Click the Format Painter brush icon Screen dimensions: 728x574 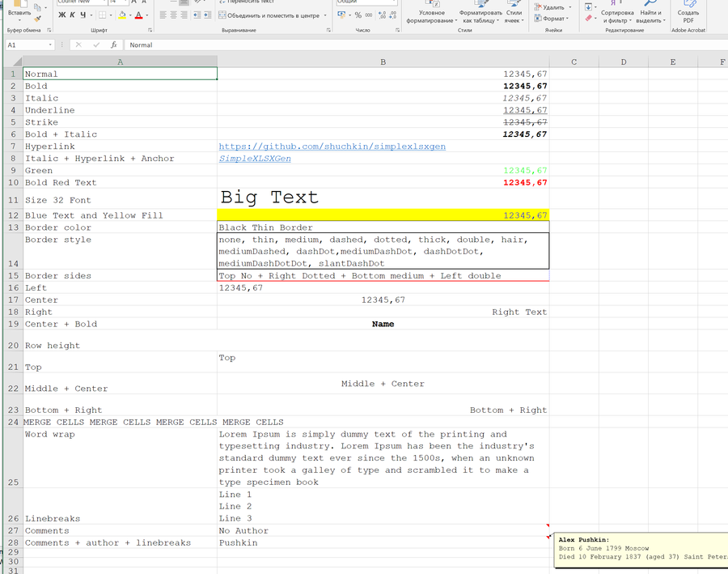[38, 19]
